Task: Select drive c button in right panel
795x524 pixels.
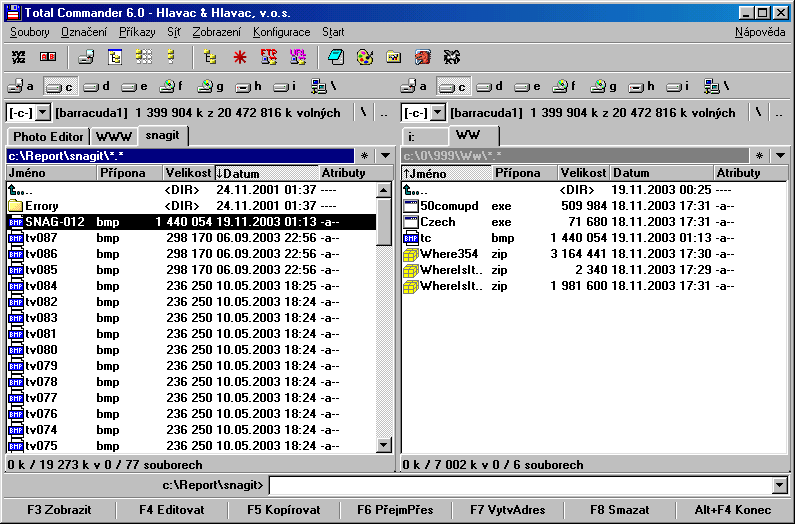Action: (x=454, y=87)
